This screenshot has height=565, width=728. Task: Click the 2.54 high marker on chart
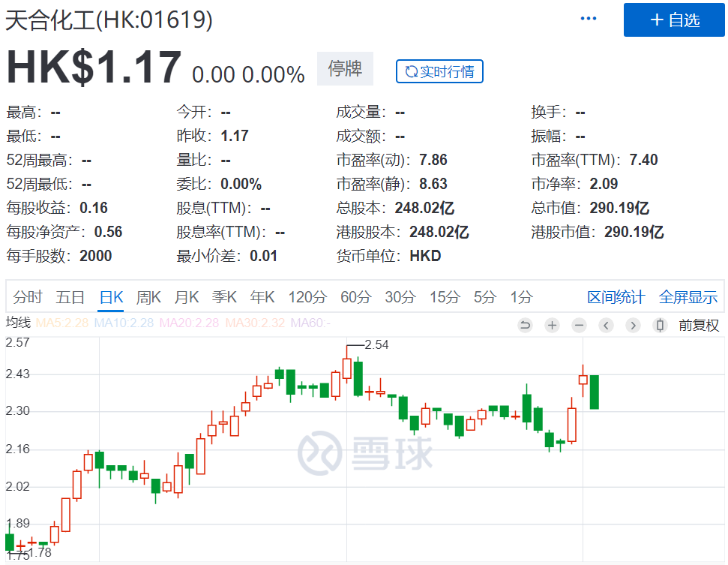376,344
